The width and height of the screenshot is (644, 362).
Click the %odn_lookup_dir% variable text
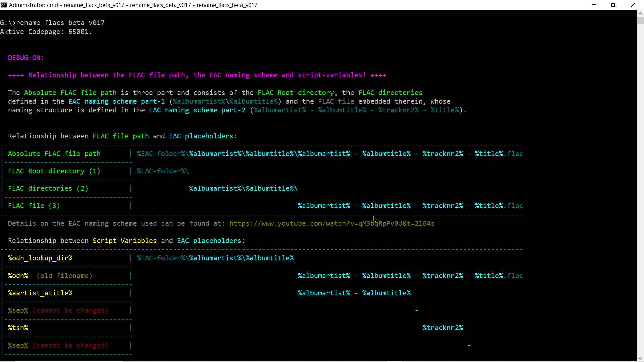point(40,258)
